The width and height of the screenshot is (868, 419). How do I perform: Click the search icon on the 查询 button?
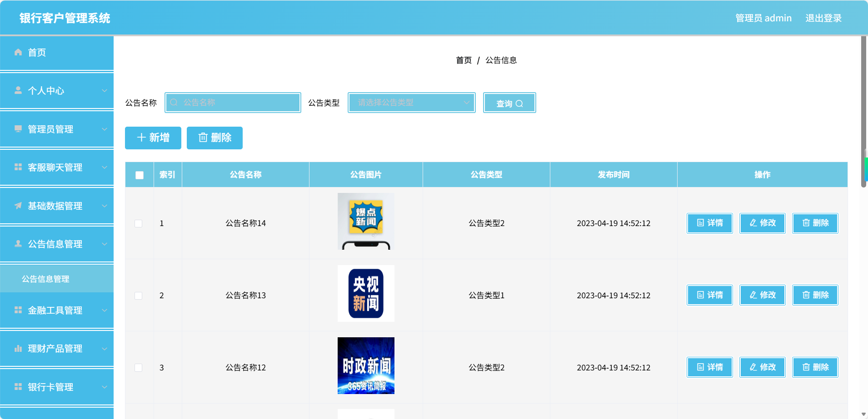coord(519,104)
